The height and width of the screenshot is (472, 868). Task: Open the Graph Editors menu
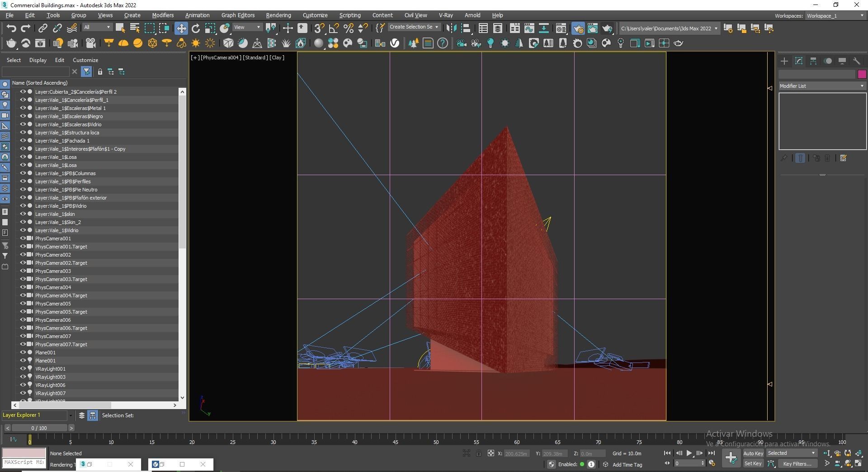click(x=238, y=15)
